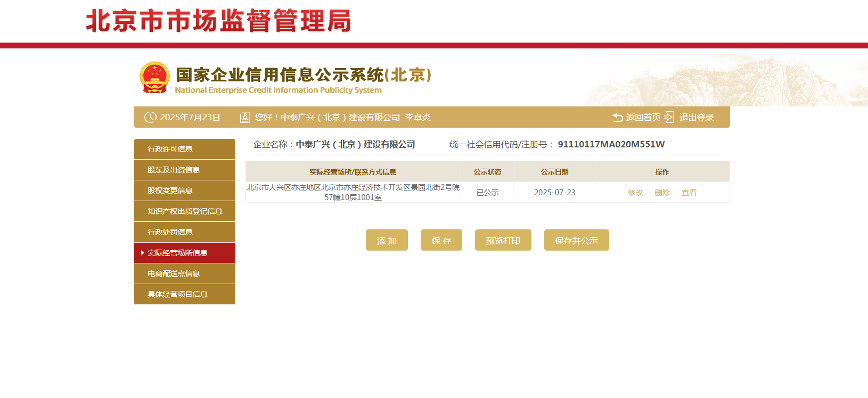The height and width of the screenshot is (398, 868).
Task: Open 知识产权出质登记信息 section
Action: [185, 211]
